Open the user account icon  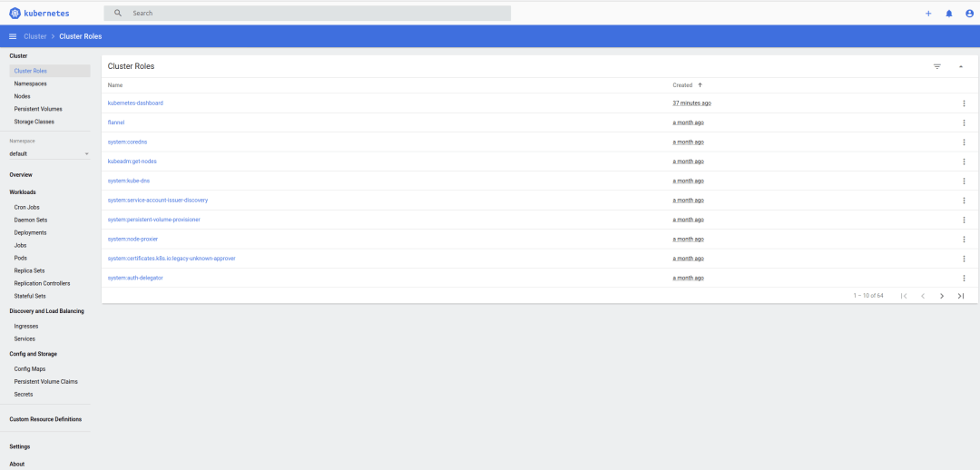[x=969, y=13]
